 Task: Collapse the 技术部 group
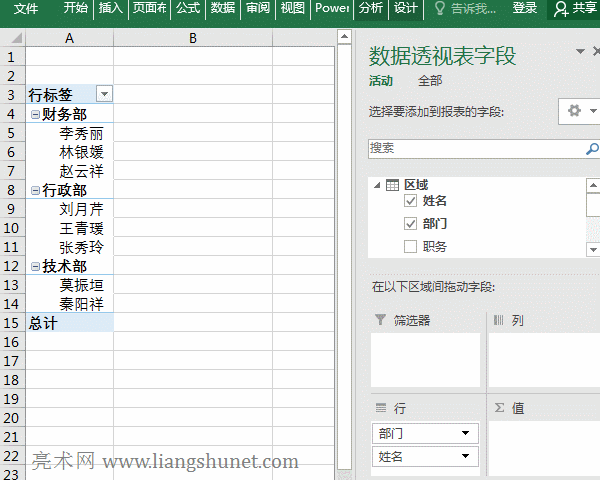[35, 266]
